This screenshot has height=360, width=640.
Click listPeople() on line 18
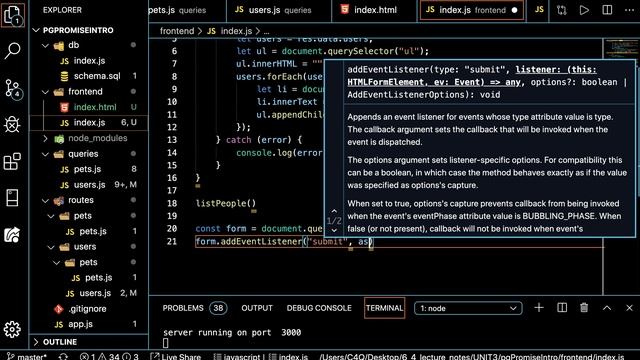[x=226, y=203]
